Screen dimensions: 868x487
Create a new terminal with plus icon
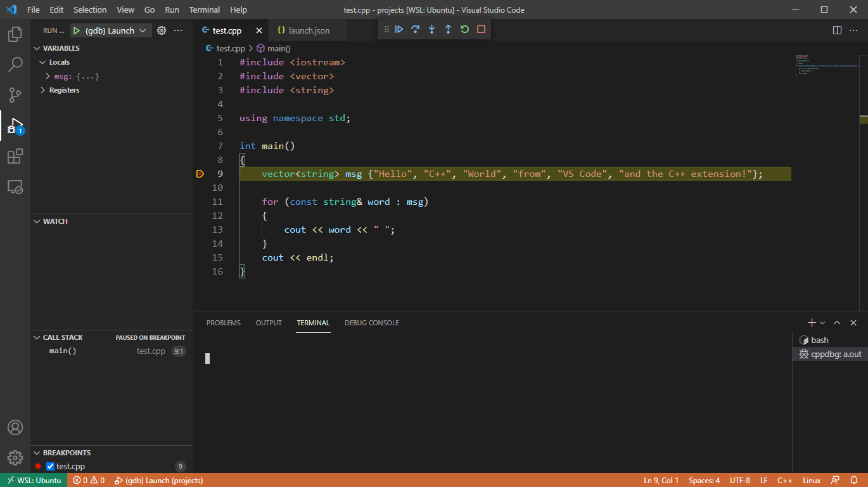[812, 323]
